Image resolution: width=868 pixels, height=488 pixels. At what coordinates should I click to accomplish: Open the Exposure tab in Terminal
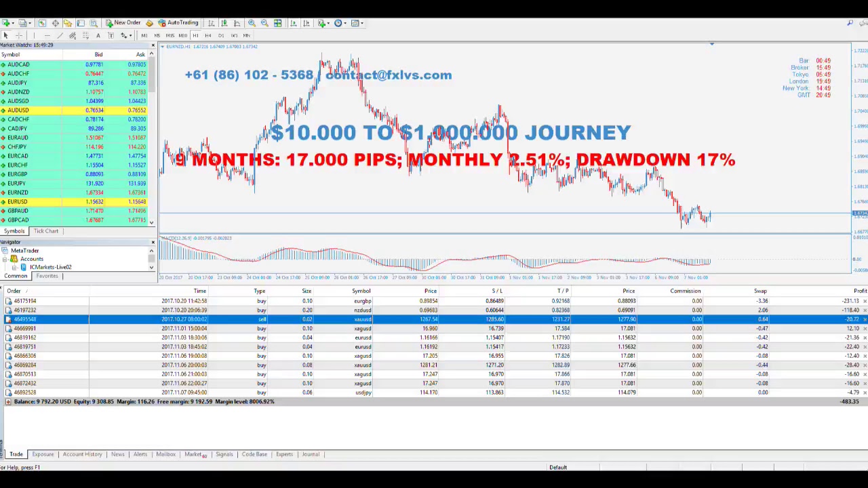(x=43, y=454)
